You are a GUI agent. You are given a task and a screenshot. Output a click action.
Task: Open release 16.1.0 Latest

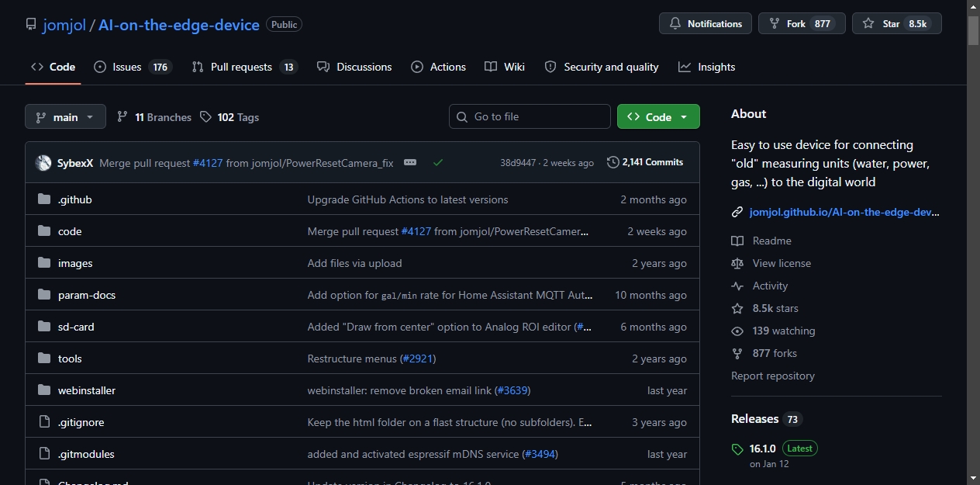pyautogui.click(x=783, y=449)
